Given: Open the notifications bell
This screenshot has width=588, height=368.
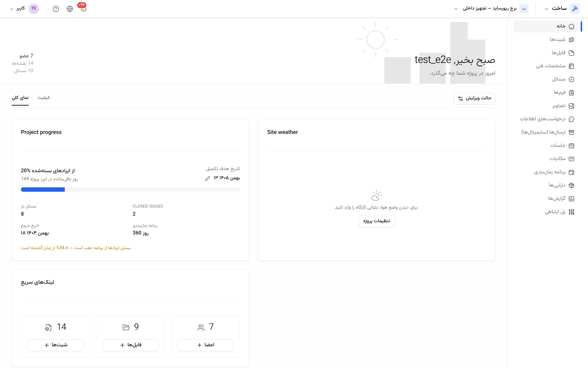Looking at the screenshot, I should [84, 9].
